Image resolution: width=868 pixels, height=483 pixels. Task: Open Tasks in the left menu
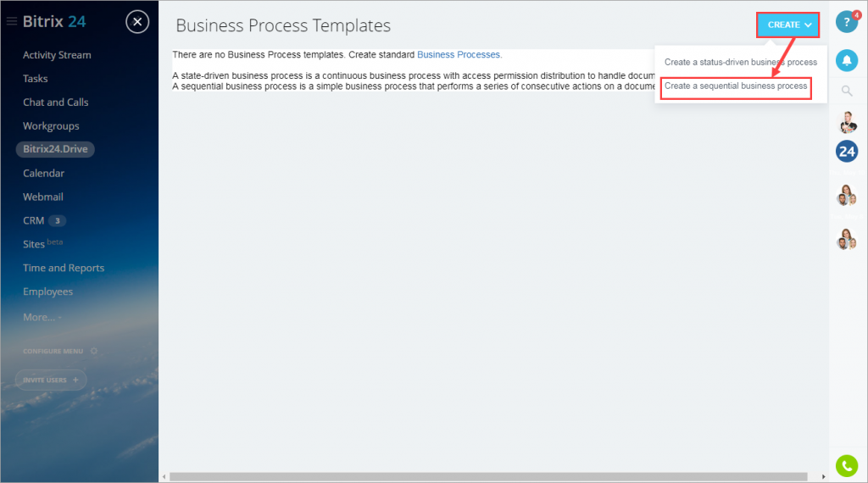[x=36, y=79]
